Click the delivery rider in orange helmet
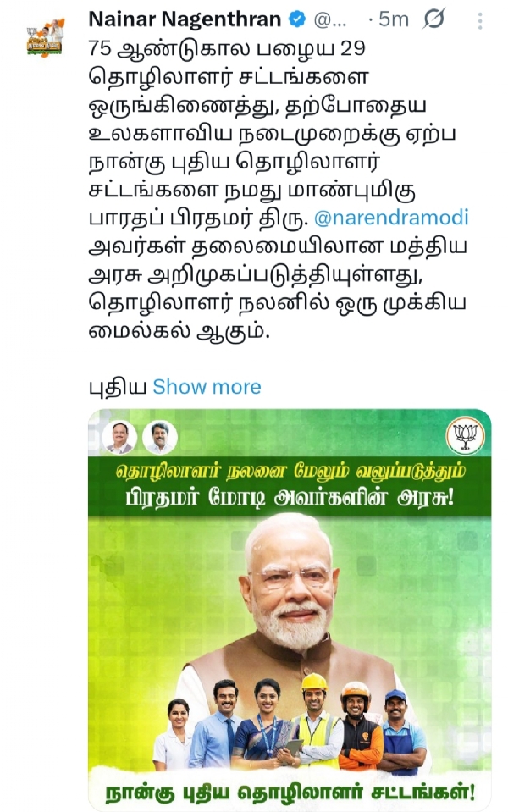Screen dimensions: 508x812 pos(359,725)
